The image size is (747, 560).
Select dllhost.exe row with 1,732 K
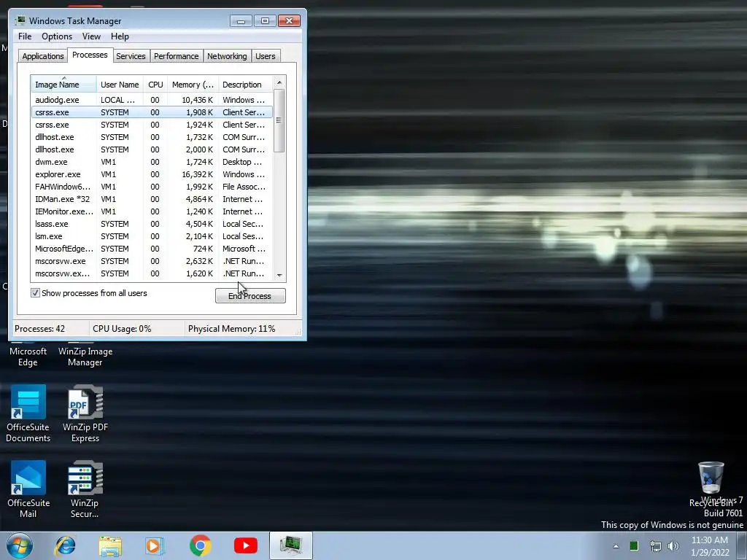(x=152, y=137)
